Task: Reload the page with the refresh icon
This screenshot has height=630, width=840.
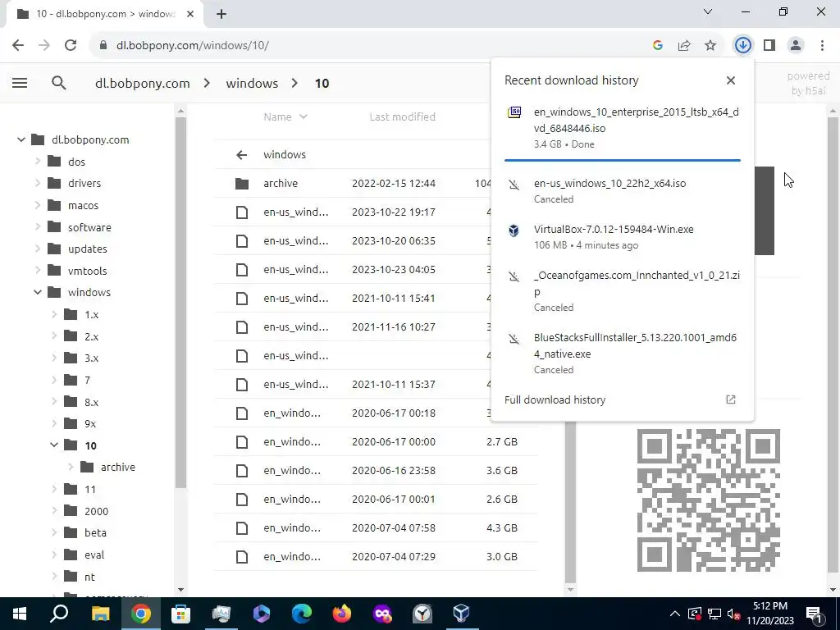Action: click(x=71, y=46)
